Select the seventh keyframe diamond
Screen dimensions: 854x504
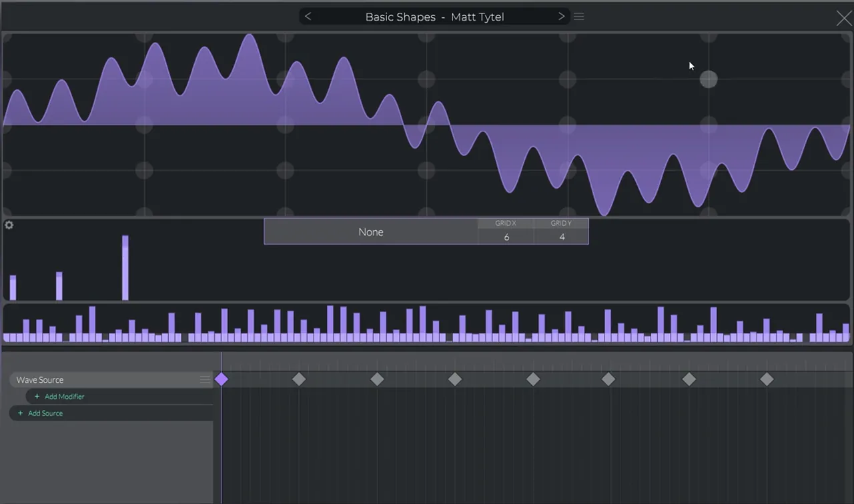pyautogui.click(x=689, y=379)
